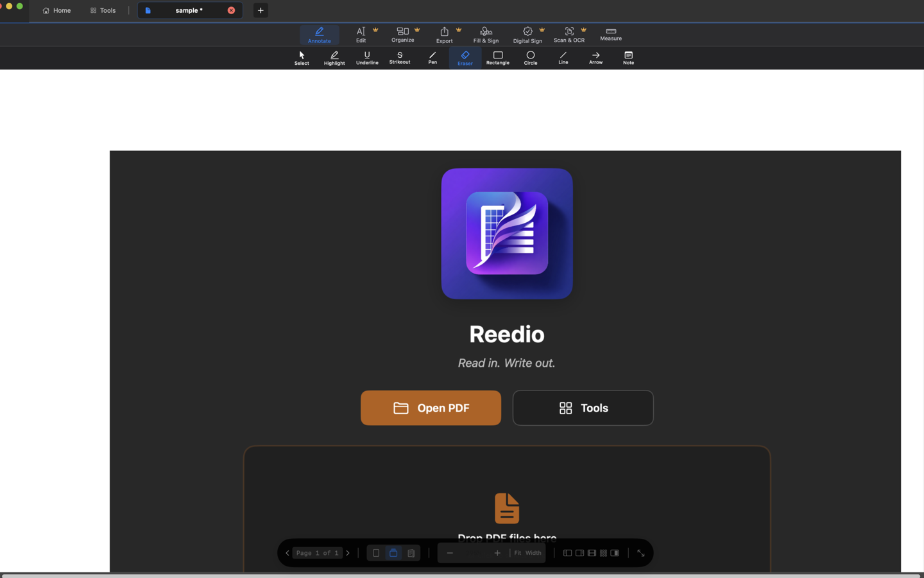Screen dimensions: 924x578
Task: Open the Strikeout tool
Action: pyautogui.click(x=399, y=58)
